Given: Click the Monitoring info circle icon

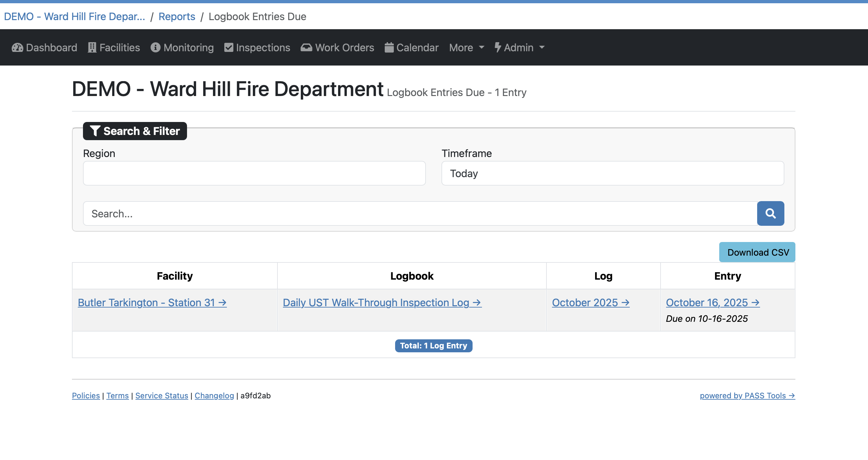Looking at the screenshot, I should click(x=155, y=48).
